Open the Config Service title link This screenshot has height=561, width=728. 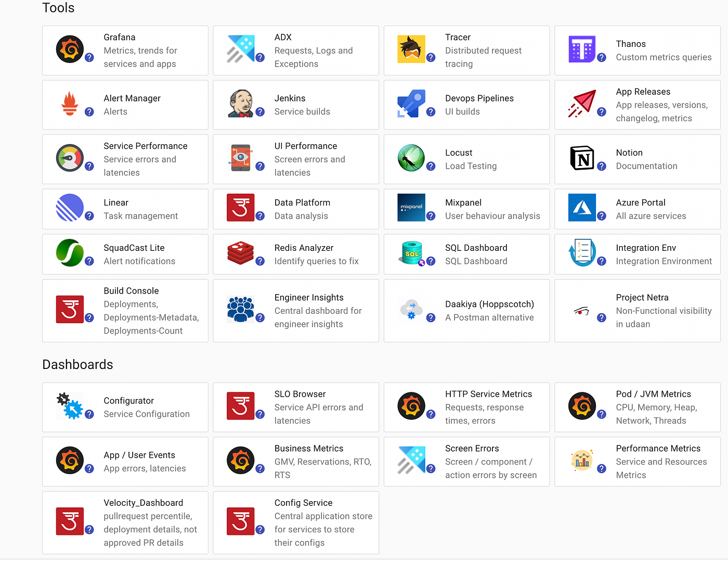click(x=304, y=503)
